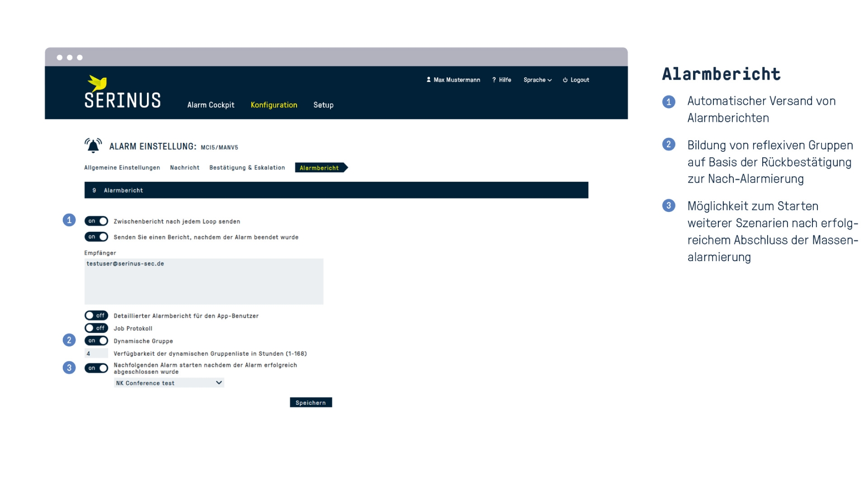The height and width of the screenshot is (488, 868).
Task: Click the Speichern button
Action: coord(311,403)
